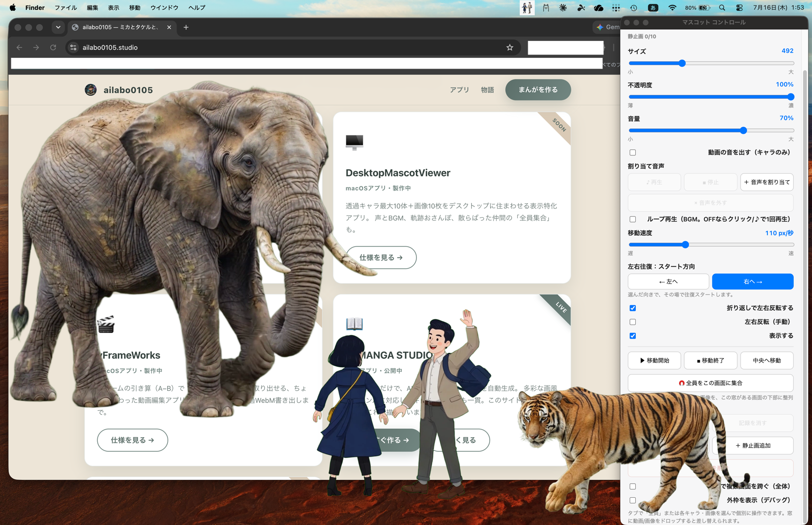Viewport: 812px width, 525px height.
Task: Select ← 左へ start direction
Action: (668, 282)
